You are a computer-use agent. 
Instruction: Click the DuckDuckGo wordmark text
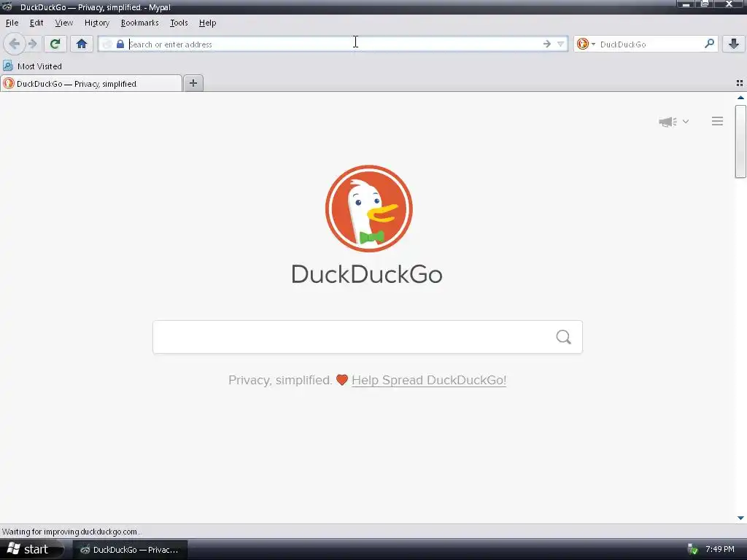[x=367, y=274]
